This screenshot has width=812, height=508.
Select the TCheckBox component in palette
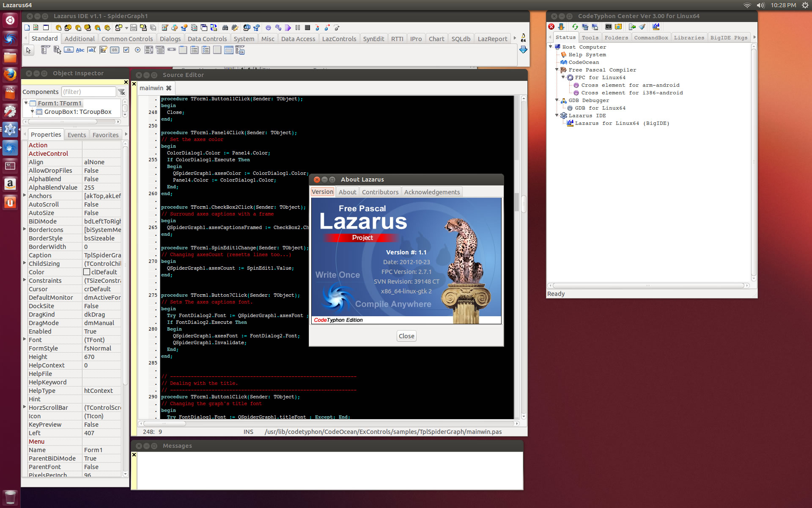click(x=126, y=50)
